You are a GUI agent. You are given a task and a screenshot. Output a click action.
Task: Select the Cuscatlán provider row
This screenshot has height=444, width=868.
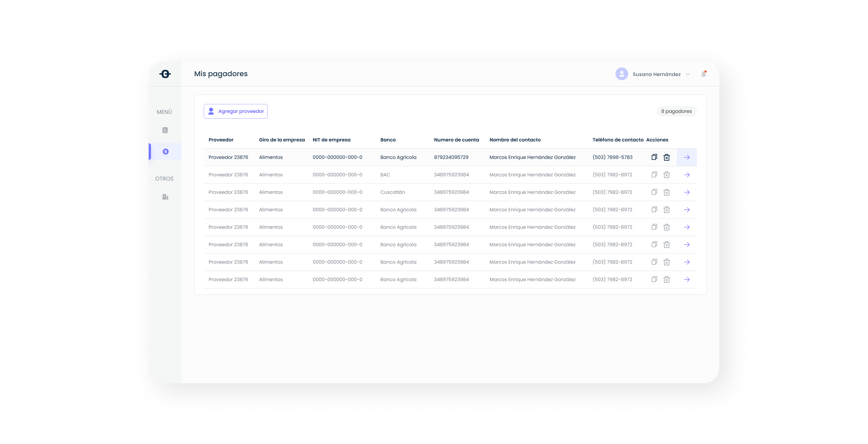click(392, 192)
